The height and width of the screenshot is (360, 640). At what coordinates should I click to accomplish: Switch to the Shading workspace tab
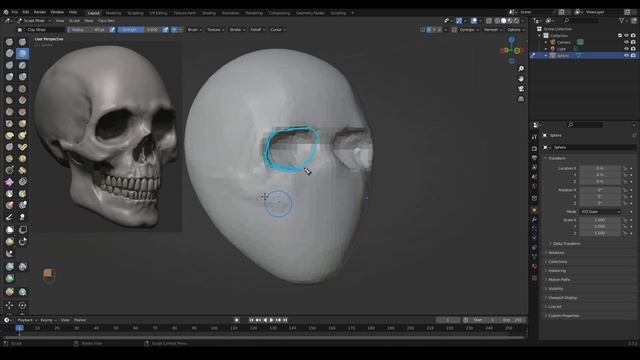pos(209,13)
